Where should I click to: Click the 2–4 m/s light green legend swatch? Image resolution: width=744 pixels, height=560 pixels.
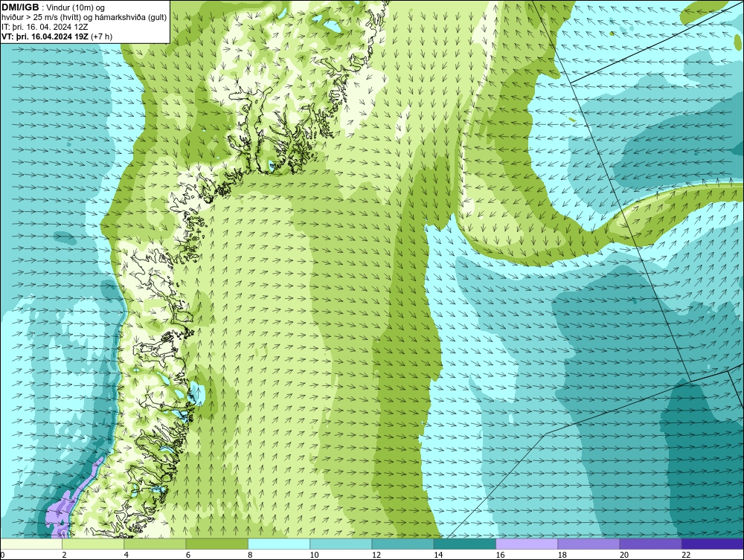(93, 544)
